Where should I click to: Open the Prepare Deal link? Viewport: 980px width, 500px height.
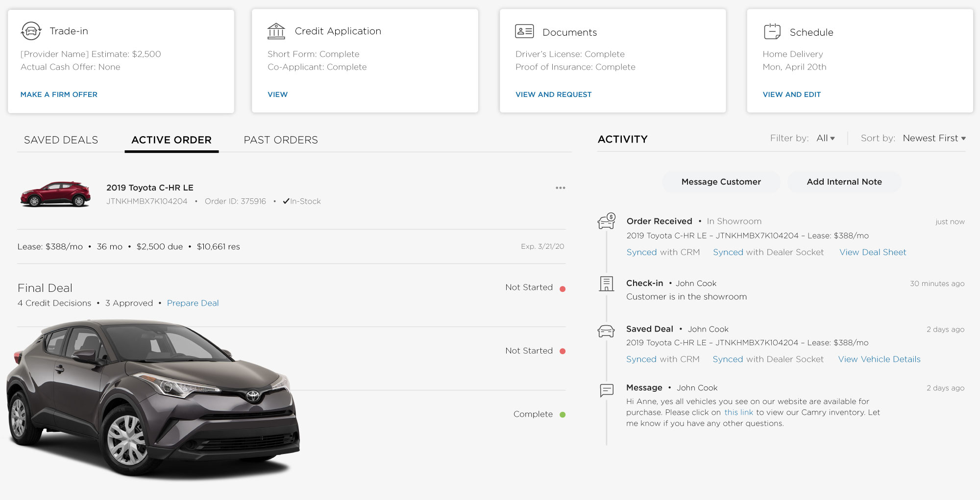pyautogui.click(x=193, y=303)
